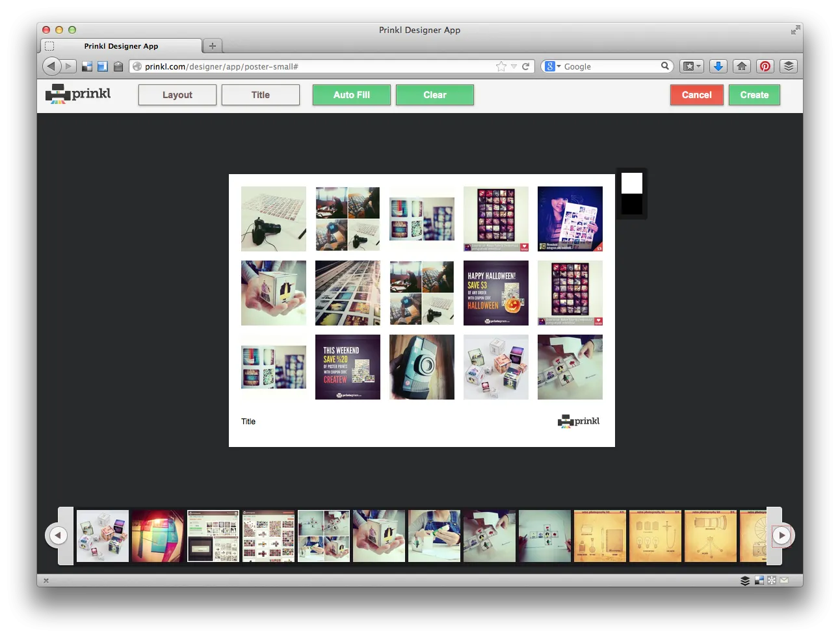Click Happy Halloween image in poster grid
Screen dimensions: 840x638
[x=495, y=293]
